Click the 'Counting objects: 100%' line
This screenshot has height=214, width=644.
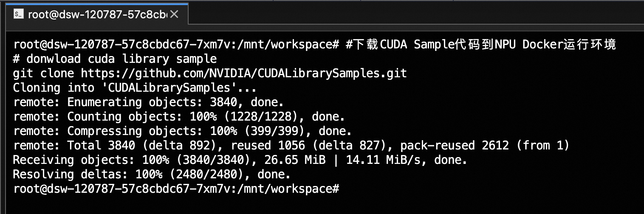(179, 117)
